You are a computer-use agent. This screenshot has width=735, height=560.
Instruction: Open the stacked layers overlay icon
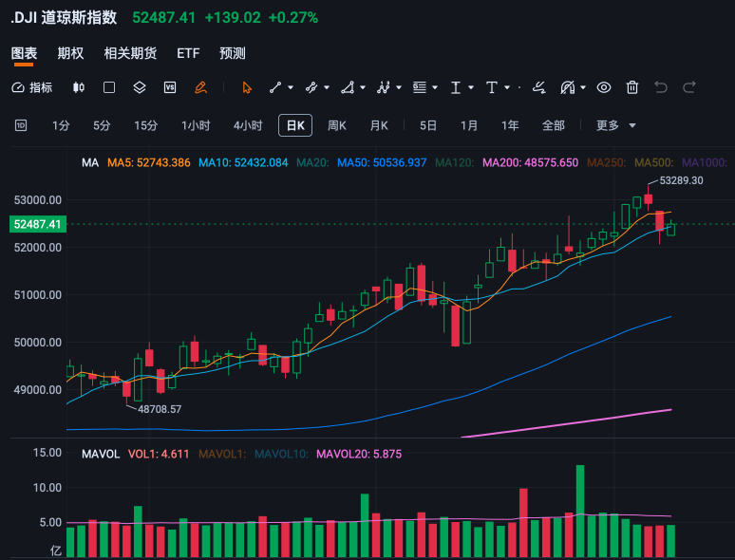coord(140,87)
